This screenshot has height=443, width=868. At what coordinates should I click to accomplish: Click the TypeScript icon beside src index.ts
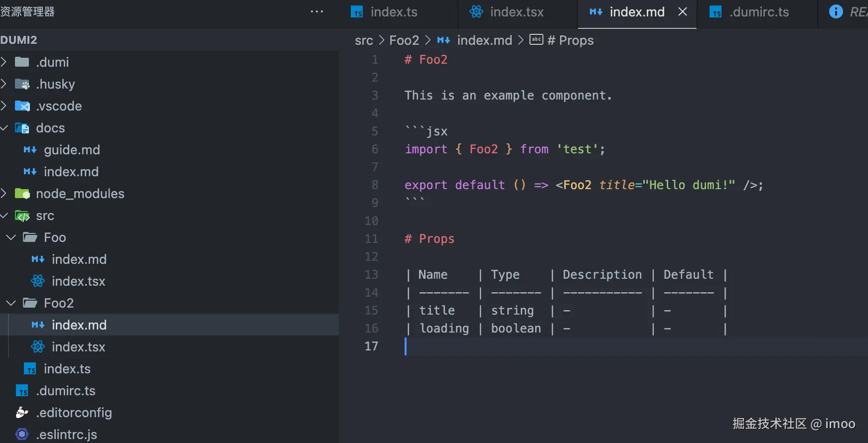[x=30, y=369]
